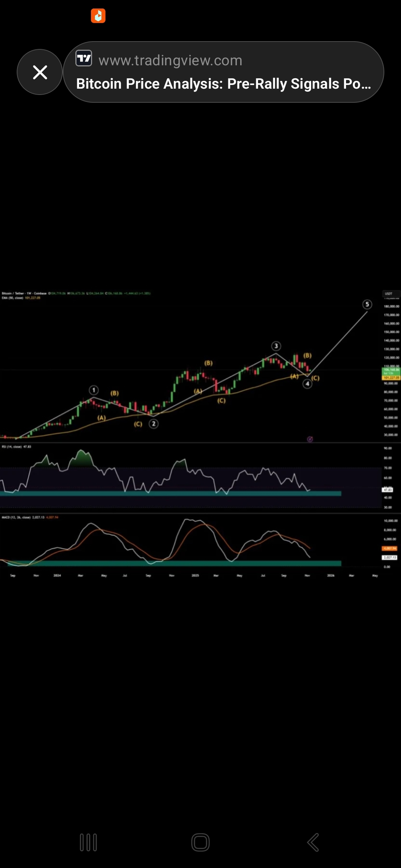401x868 pixels.
Task: Tap the small purple icon below the chart
Action: click(x=310, y=439)
